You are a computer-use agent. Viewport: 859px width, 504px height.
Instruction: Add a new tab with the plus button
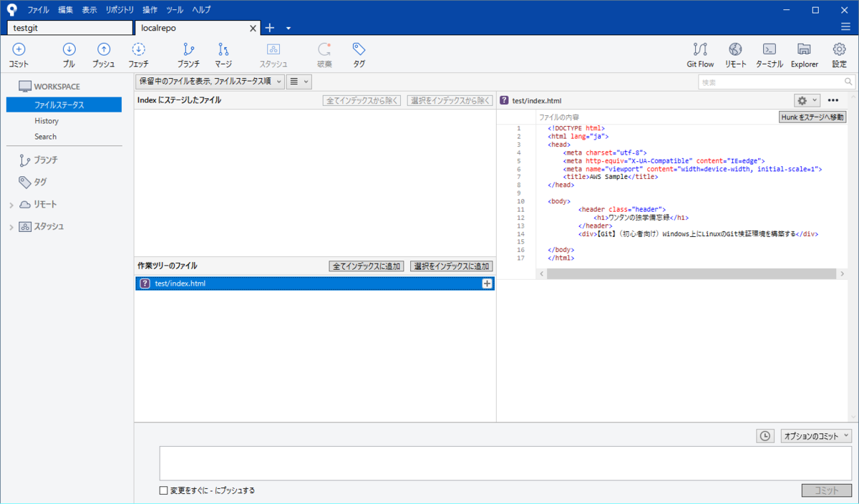[x=270, y=28]
